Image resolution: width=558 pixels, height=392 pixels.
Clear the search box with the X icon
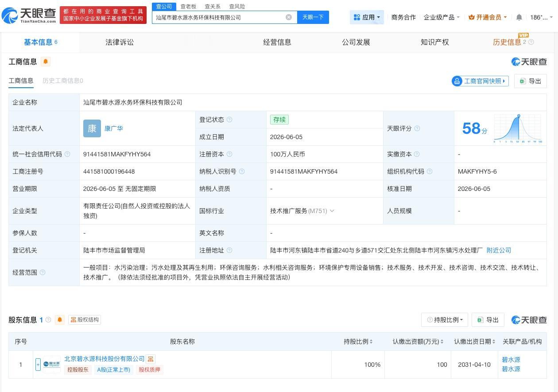click(x=289, y=17)
